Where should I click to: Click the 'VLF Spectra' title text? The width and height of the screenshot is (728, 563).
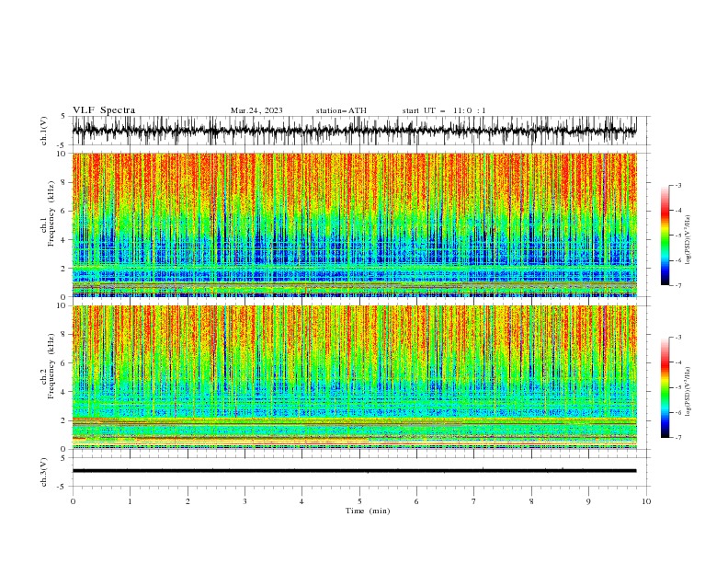[x=104, y=110]
